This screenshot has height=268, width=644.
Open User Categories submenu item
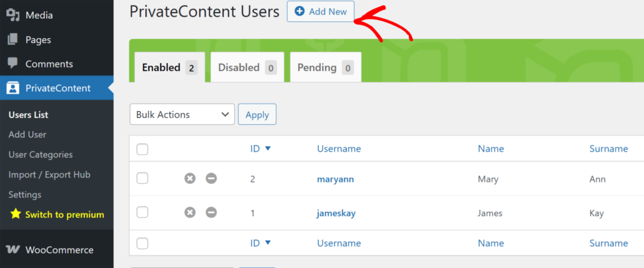point(41,155)
